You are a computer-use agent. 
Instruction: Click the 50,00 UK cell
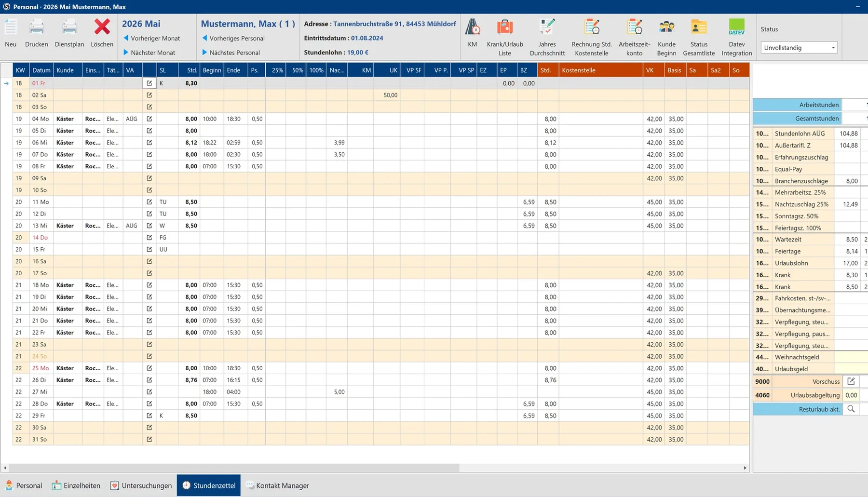pos(387,95)
